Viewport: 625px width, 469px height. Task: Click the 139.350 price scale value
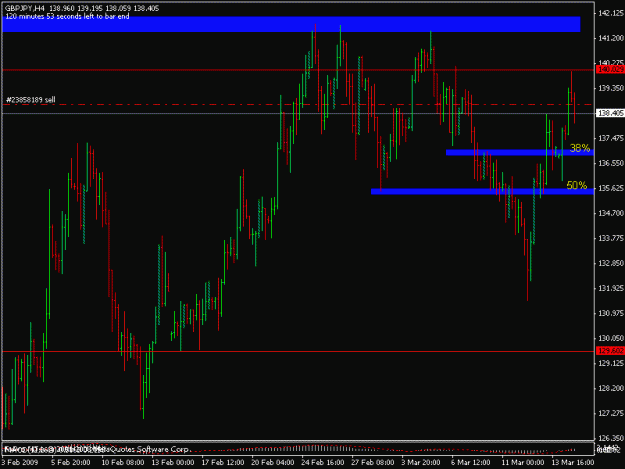pos(611,88)
